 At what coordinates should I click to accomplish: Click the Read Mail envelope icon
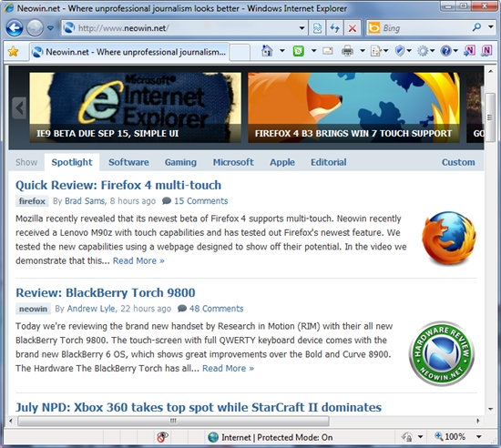click(328, 51)
